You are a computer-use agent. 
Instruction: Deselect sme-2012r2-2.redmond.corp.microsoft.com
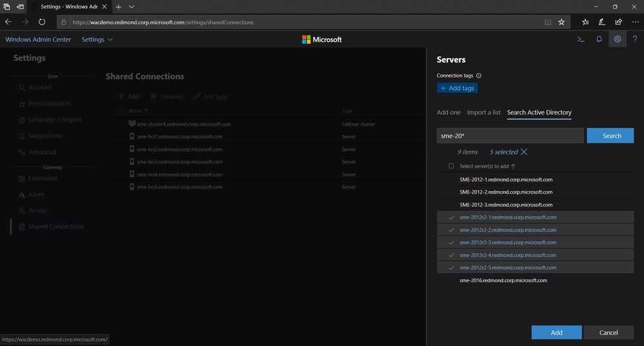(535, 230)
